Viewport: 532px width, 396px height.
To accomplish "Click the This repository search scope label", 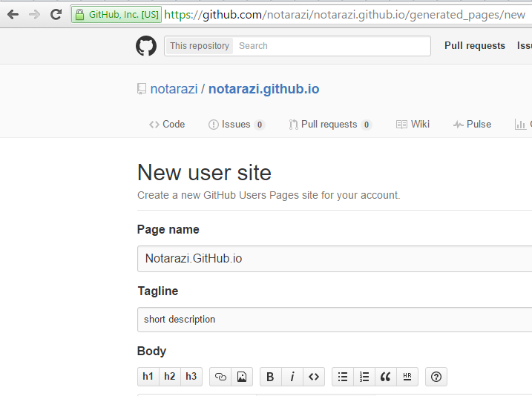I will pyautogui.click(x=200, y=46).
